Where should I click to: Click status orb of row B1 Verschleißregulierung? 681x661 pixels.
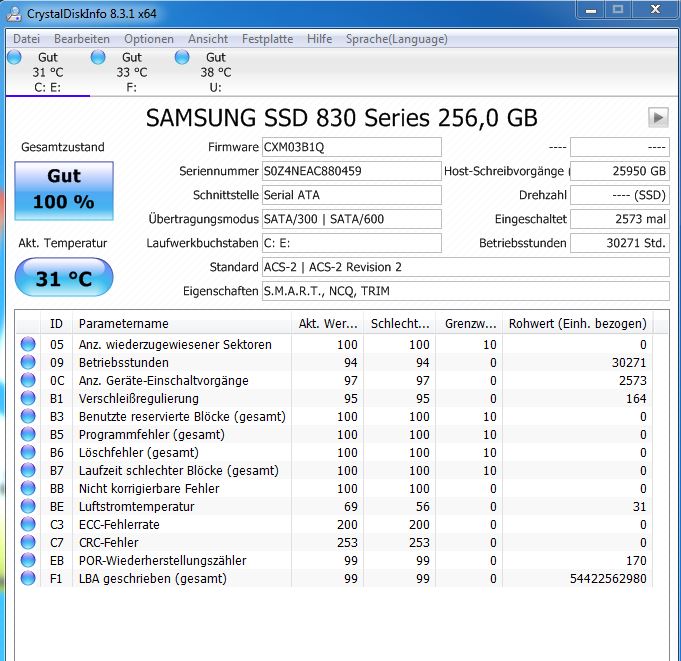[x=28, y=398]
